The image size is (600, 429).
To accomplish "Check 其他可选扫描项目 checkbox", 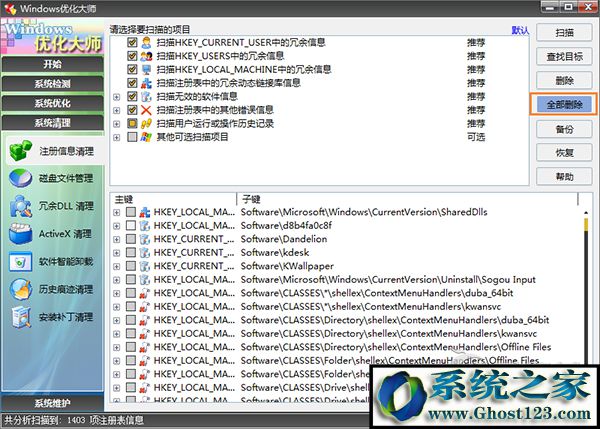I will [x=132, y=137].
